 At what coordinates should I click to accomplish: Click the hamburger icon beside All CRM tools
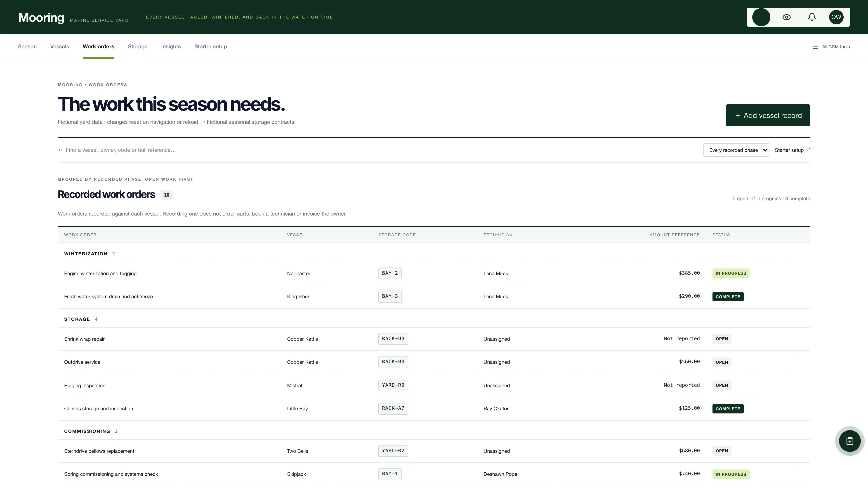[815, 47]
